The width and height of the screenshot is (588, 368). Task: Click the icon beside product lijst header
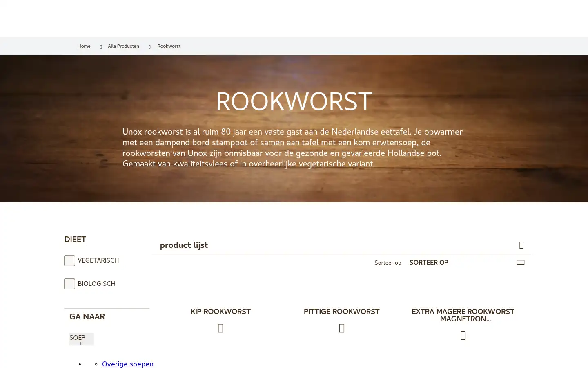(521, 245)
